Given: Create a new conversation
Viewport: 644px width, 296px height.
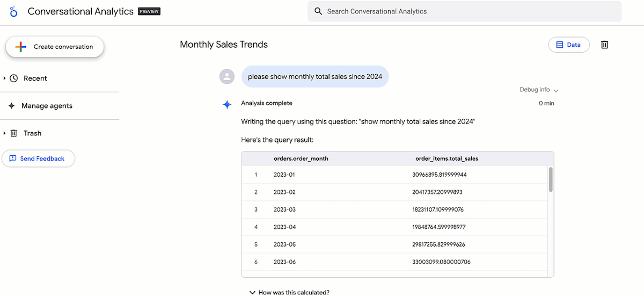Looking at the screenshot, I should point(55,47).
